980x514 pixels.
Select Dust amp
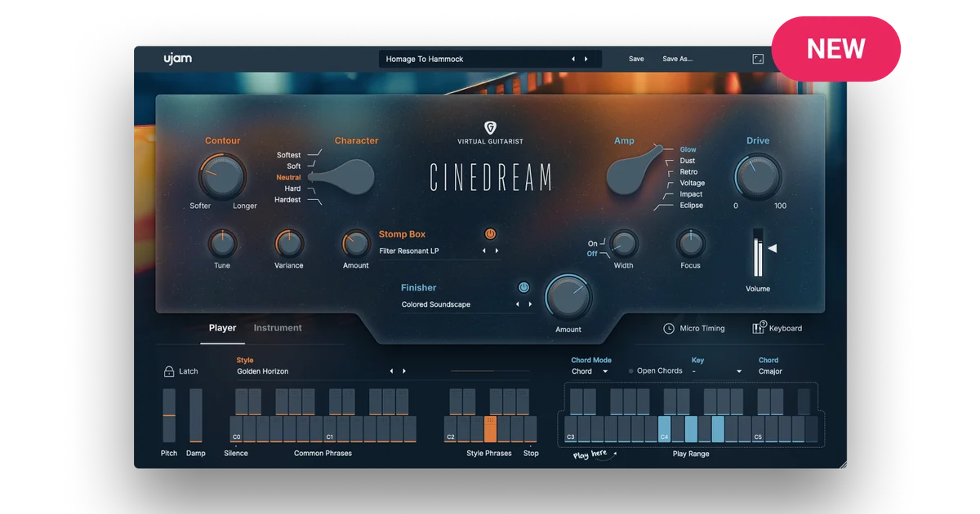tap(688, 161)
